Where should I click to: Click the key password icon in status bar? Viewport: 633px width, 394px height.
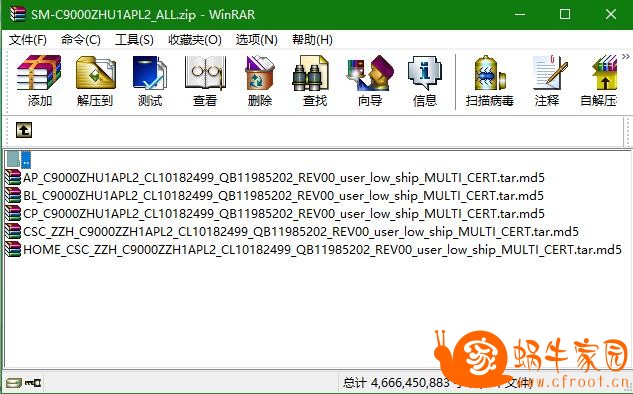33,382
